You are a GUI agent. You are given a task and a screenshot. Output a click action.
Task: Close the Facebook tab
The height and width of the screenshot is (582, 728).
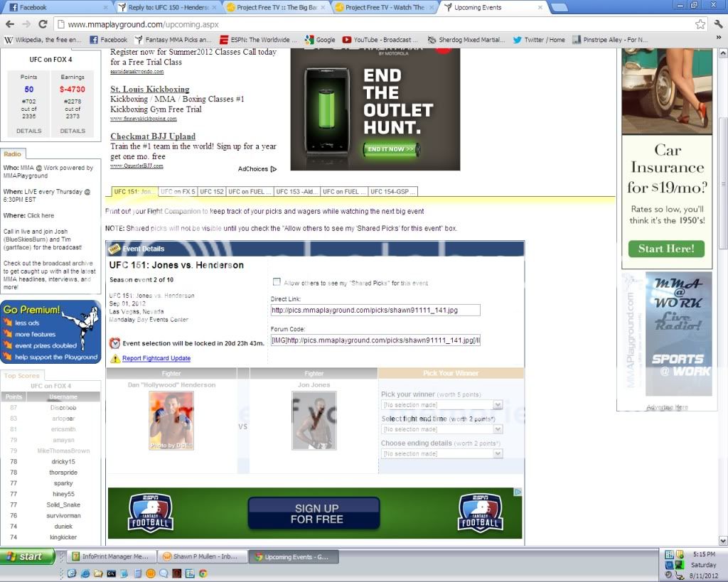(x=105, y=7)
